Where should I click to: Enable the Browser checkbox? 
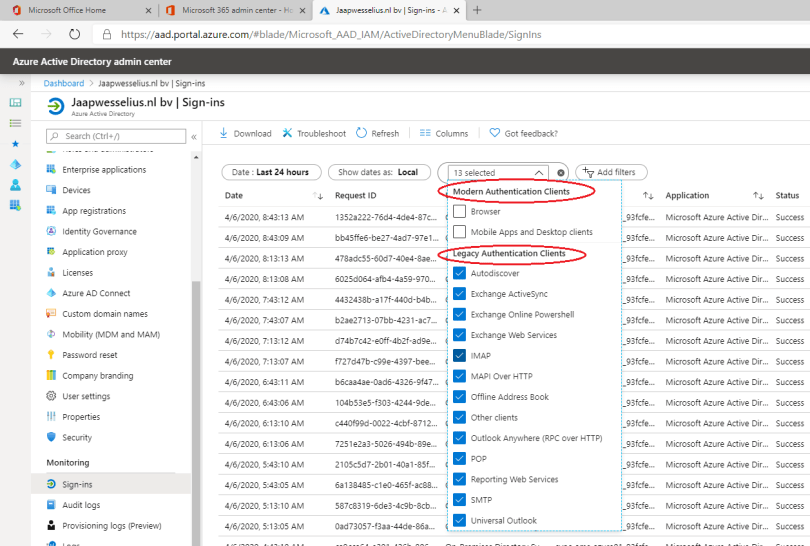pyautogui.click(x=459, y=212)
